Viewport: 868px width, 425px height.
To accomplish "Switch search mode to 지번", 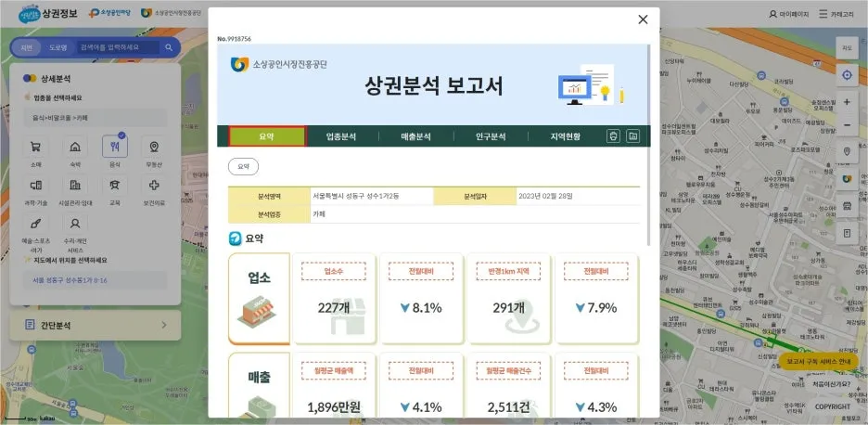I will [27, 47].
